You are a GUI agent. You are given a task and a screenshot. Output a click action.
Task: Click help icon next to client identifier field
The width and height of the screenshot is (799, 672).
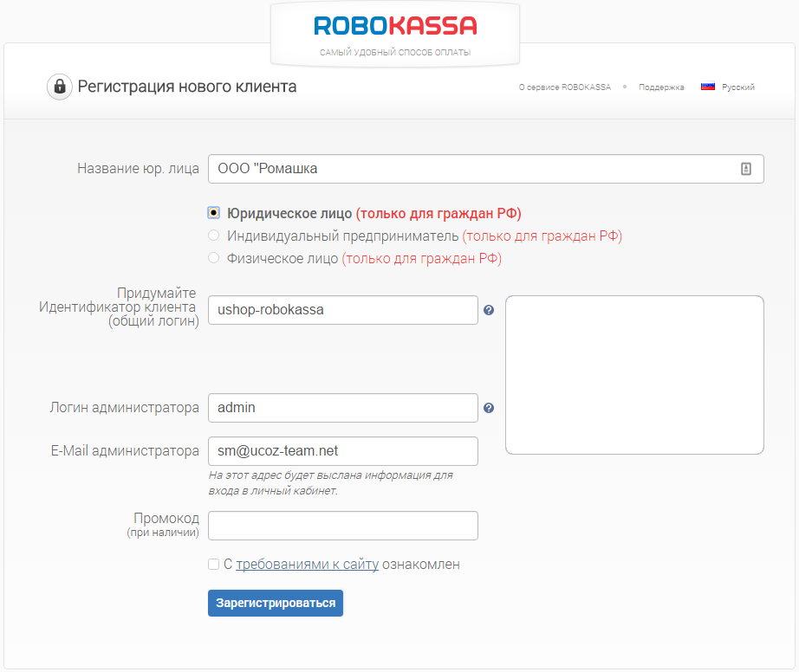[x=489, y=310]
